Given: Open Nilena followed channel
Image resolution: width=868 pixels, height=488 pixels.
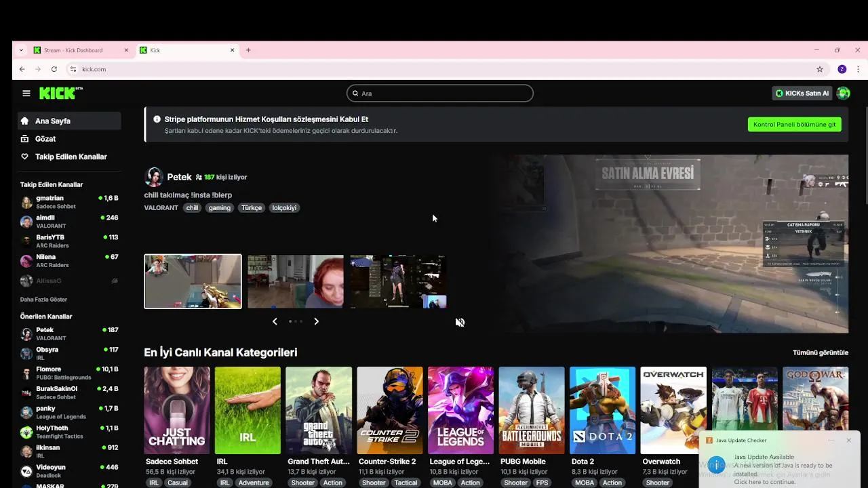Looking at the screenshot, I should tap(69, 261).
